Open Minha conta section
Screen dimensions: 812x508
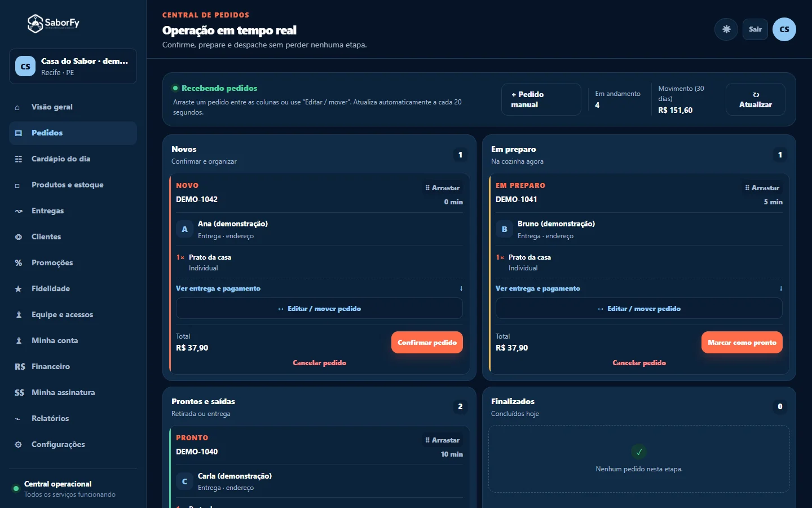[73, 341]
